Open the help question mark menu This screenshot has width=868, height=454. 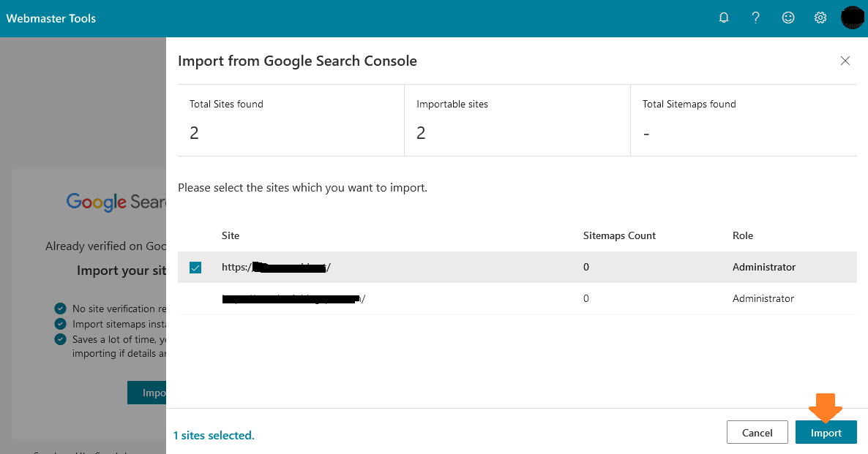[755, 18]
